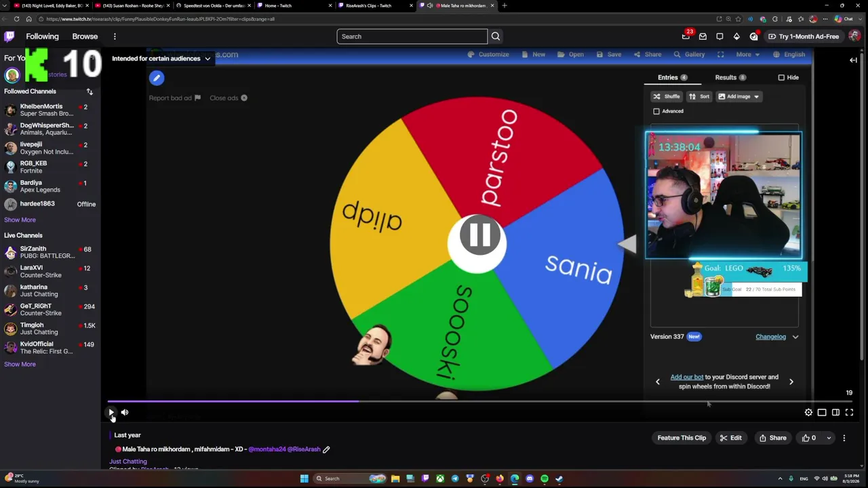
Task: Click the blue pencil edit circle
Action: [157, 78]
